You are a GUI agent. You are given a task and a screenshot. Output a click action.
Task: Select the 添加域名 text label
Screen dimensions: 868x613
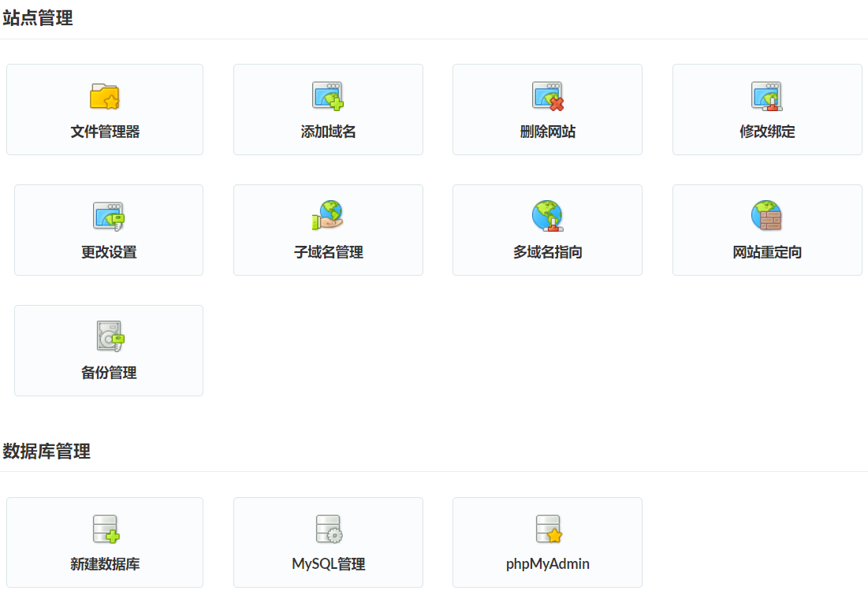[x=328, y=132]
